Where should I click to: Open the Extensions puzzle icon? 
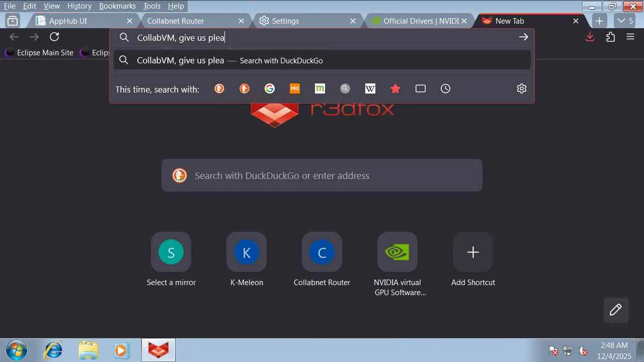click(610, 37)
